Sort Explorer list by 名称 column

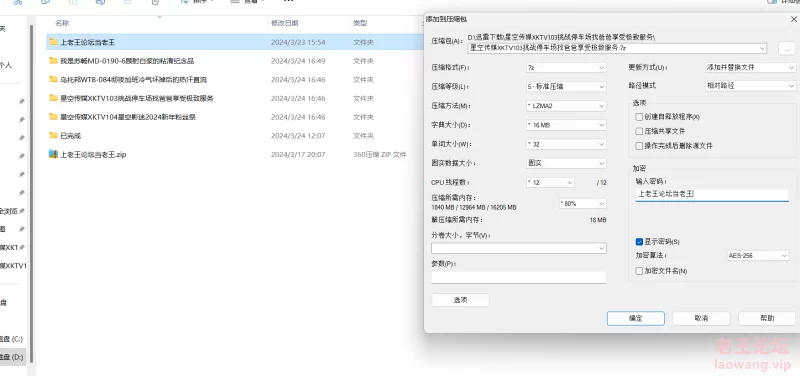[62, 23]
